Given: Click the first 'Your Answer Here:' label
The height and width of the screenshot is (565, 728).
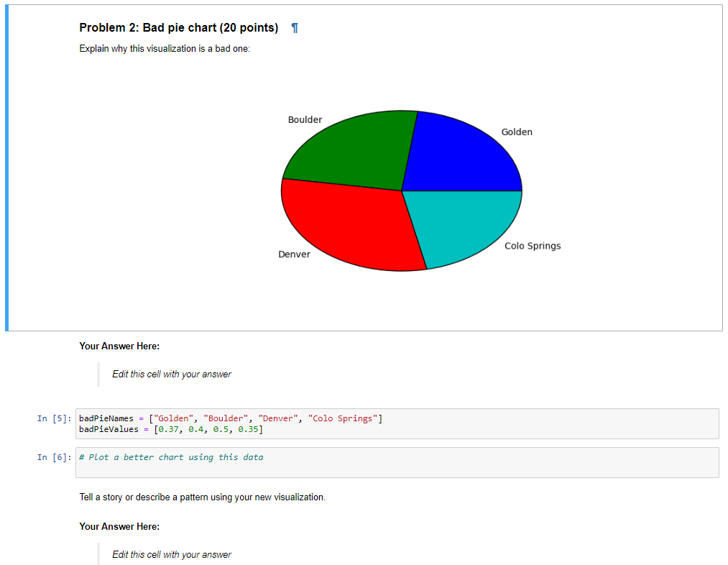Looking at the screenshot, I should (x=119, y=346).
